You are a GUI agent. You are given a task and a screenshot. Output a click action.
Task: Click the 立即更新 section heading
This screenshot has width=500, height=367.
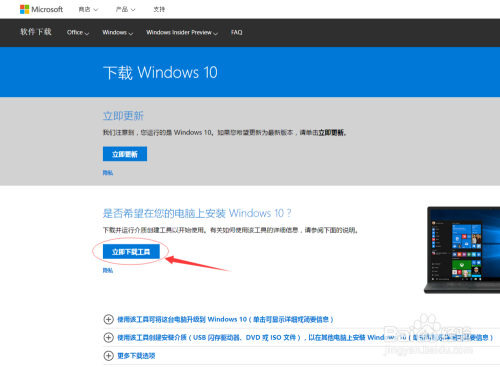click(x=123, y=116)
